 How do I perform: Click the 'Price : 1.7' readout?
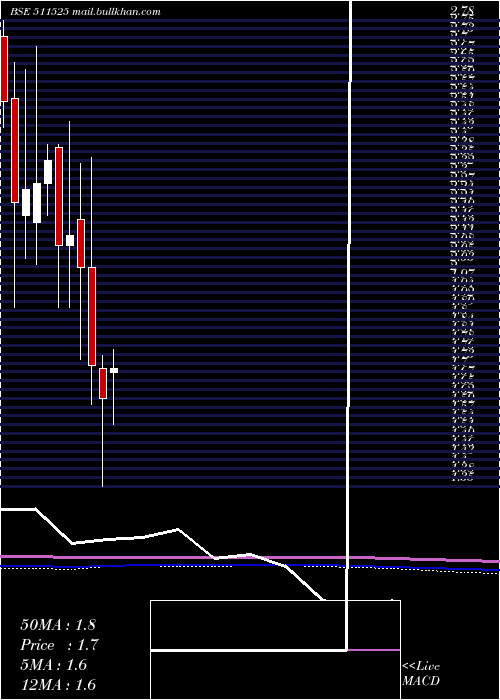(x=59, y=645)
